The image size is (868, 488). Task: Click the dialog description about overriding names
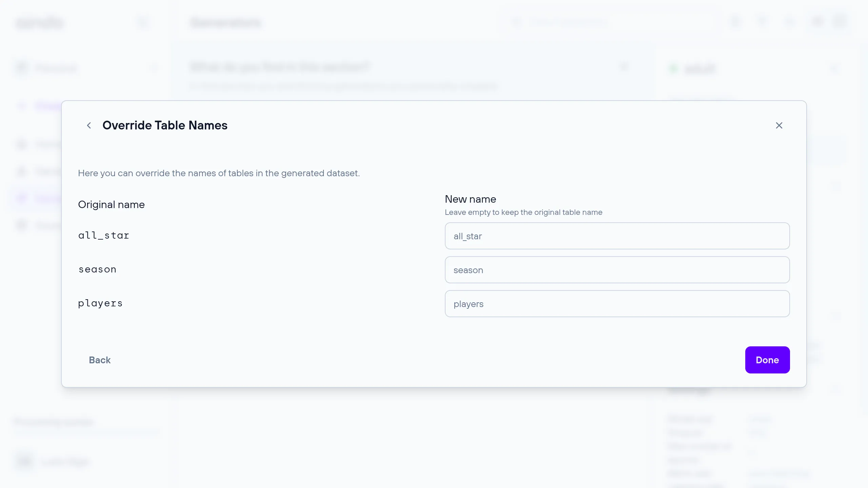pyautogui.click(x=219, y=173)
